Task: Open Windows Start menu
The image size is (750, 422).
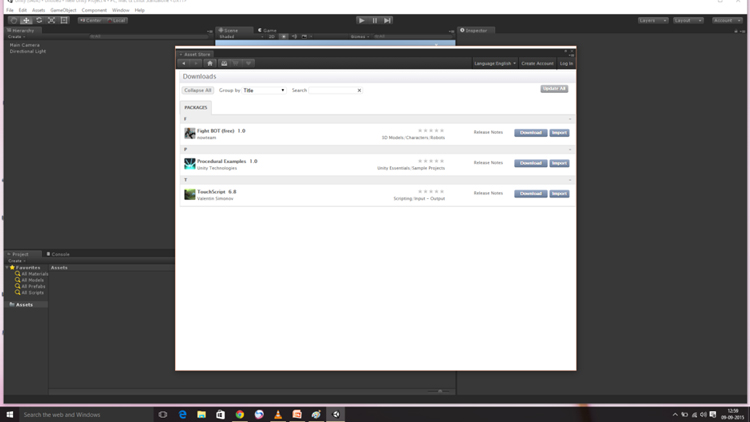Action: 10,414
